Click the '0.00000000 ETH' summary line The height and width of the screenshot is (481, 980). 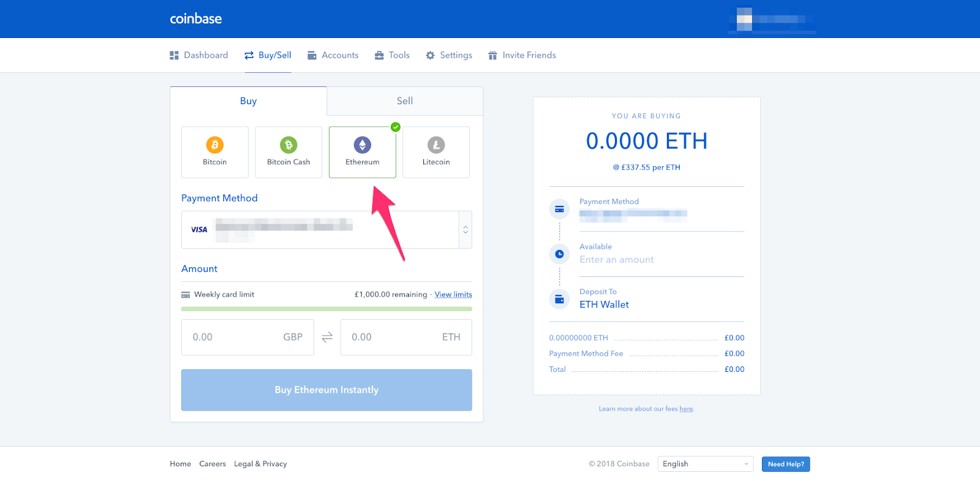647,338
